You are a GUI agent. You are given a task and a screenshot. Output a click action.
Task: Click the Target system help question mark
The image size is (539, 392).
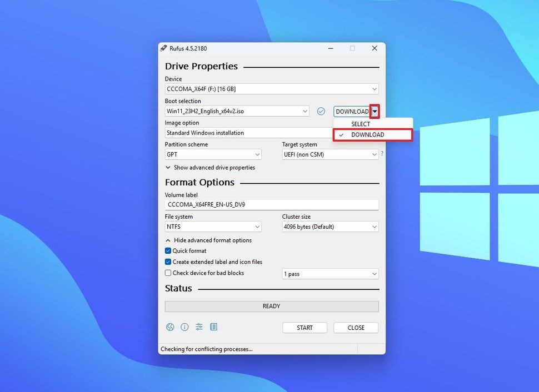(382, 154)
